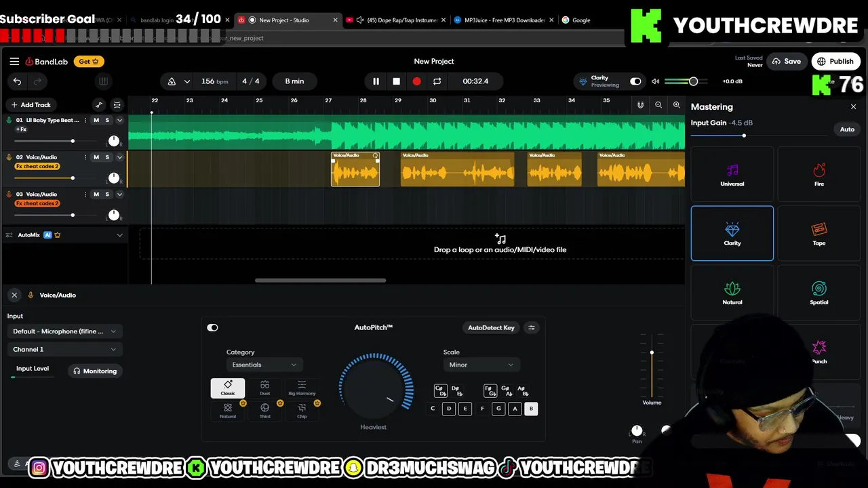
Task: Switch to the Google browser tab
Action: click(581, 20)
